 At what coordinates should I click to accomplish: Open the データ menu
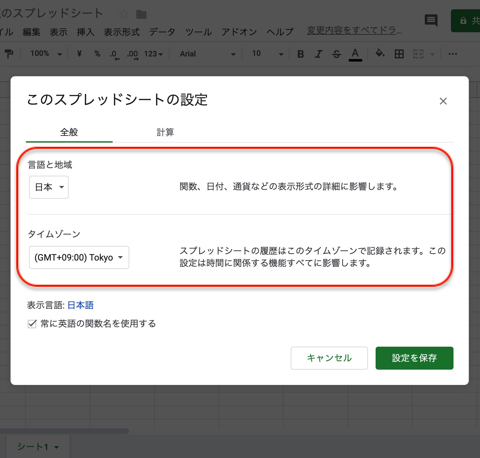pos(162,32)
